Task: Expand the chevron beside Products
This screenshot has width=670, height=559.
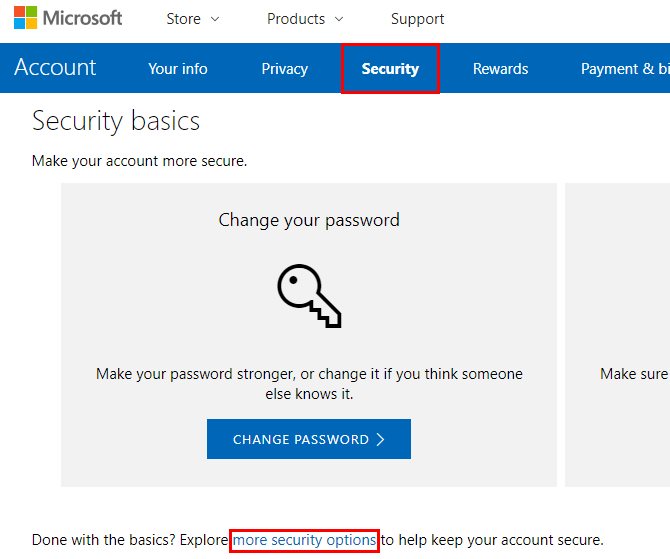Action: (338, 19)
